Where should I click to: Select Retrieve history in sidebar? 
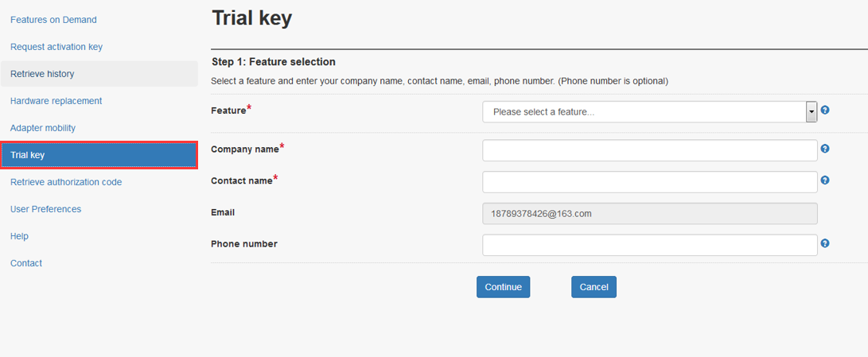tap(42, 74)
